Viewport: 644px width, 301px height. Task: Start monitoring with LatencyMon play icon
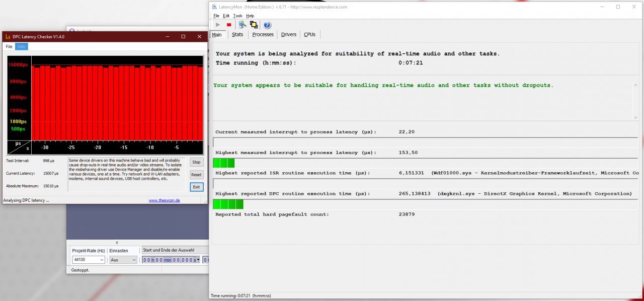click(218, 25)
